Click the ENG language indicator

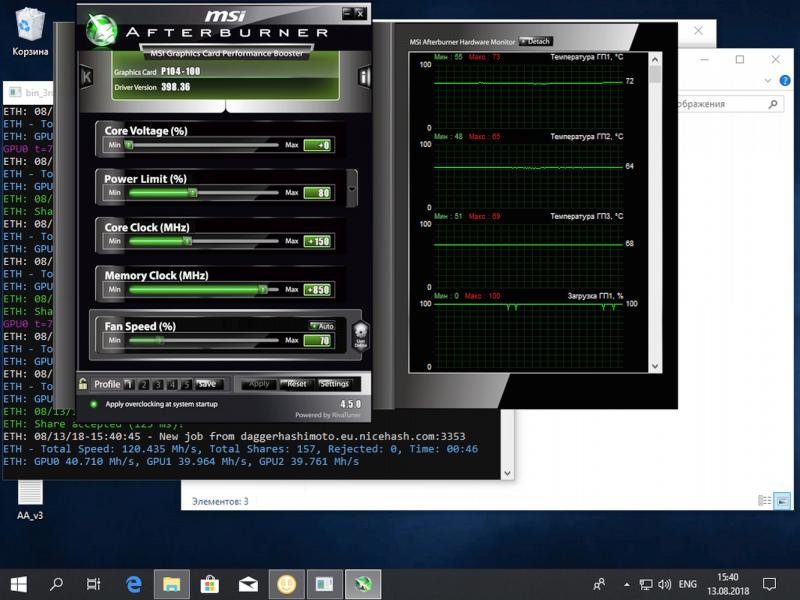[688, 585]
